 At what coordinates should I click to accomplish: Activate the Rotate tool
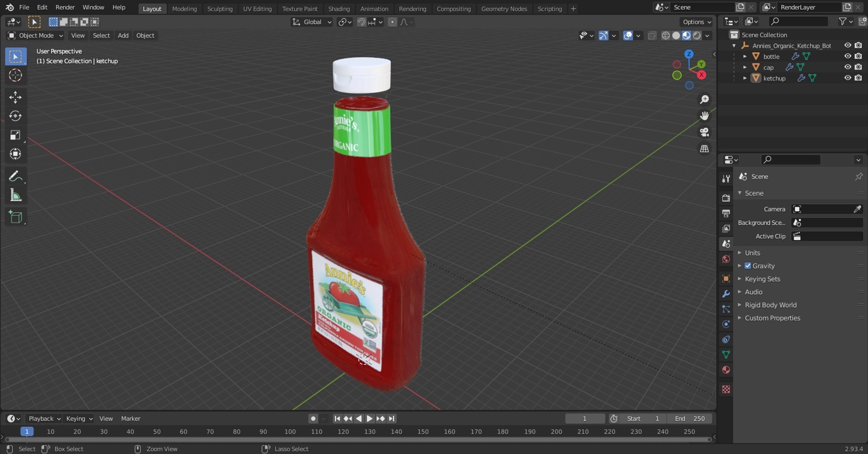pos(15,116)
